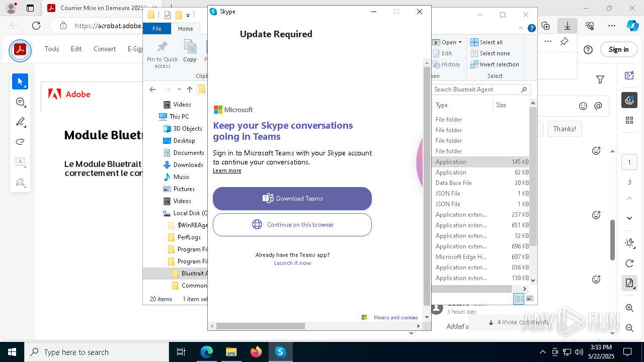
Task: Open Acrobat help question mark icon
Action: coord(588,49)
